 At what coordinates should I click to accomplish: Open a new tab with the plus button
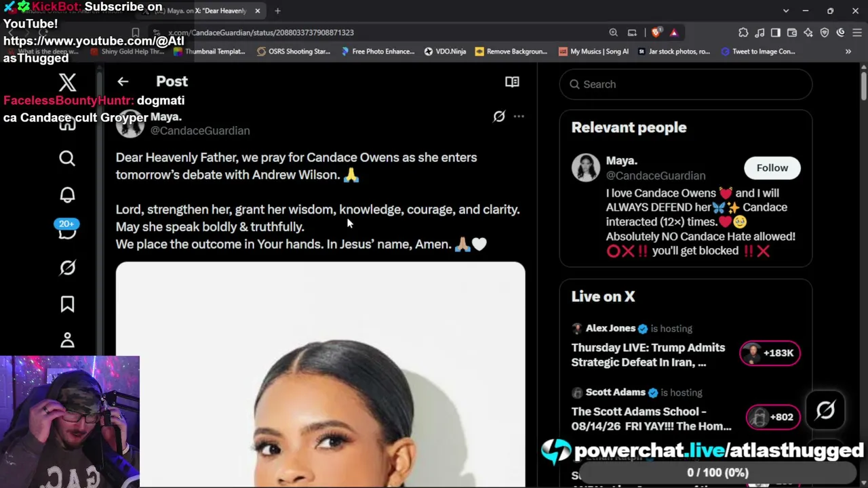pyautogui.click(x=277, y=11)
